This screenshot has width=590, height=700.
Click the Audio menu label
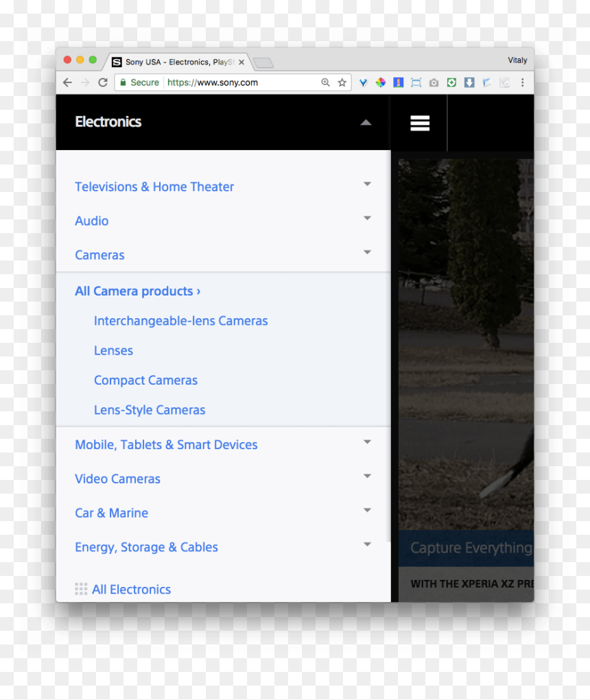(91, 221)
